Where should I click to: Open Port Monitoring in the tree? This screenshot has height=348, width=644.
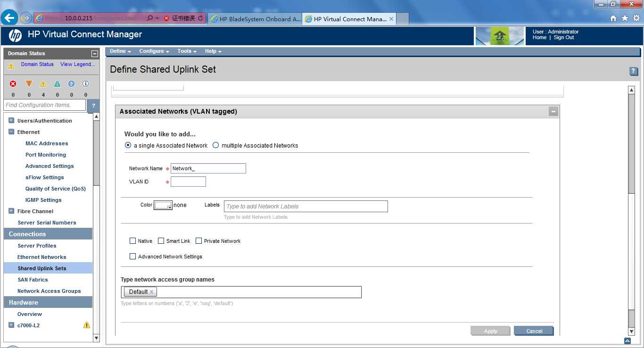[46, 155]
